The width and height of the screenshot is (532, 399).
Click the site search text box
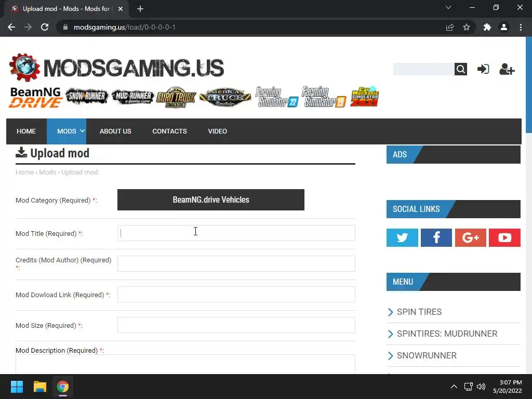tap(424, 69)
